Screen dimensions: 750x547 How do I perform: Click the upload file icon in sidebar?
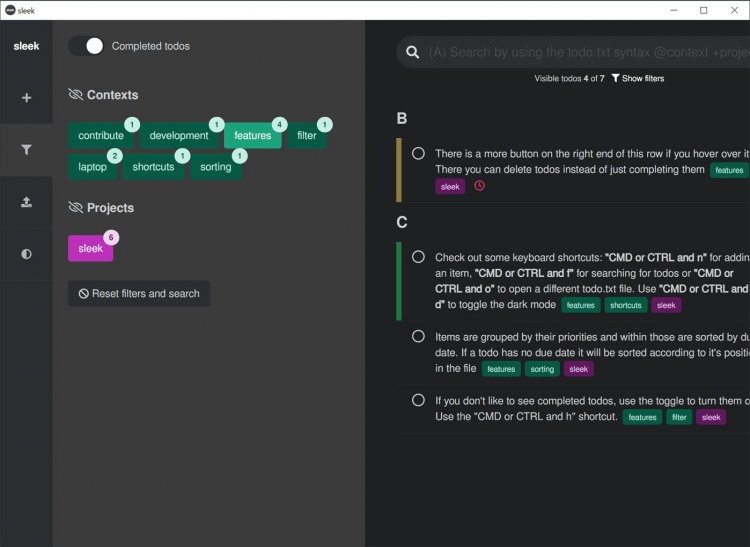26,202
